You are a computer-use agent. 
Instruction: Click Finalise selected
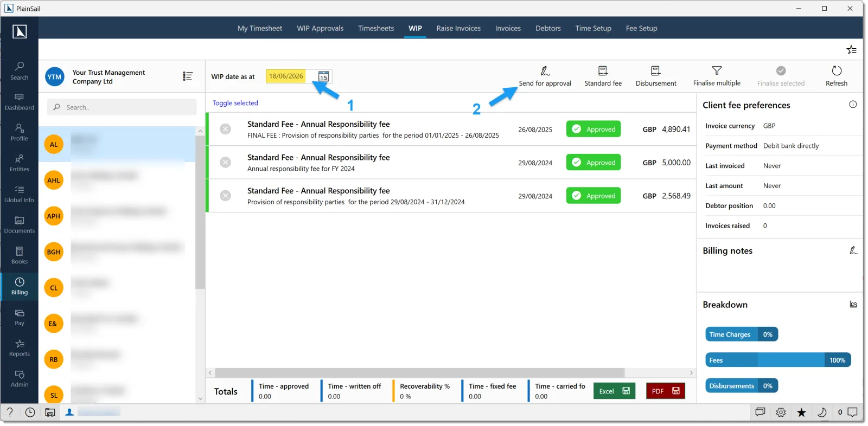tap(781, 76)
